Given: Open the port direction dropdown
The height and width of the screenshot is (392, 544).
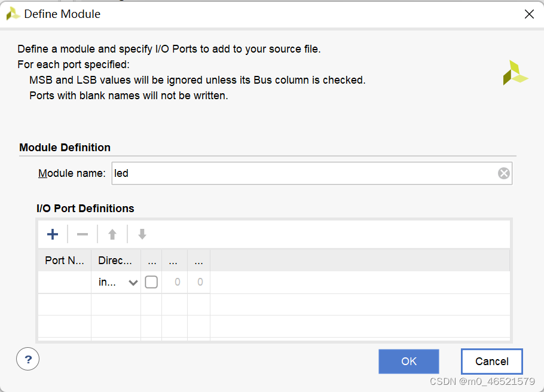Looking at the screenshot, I should (x=133, y=283).
